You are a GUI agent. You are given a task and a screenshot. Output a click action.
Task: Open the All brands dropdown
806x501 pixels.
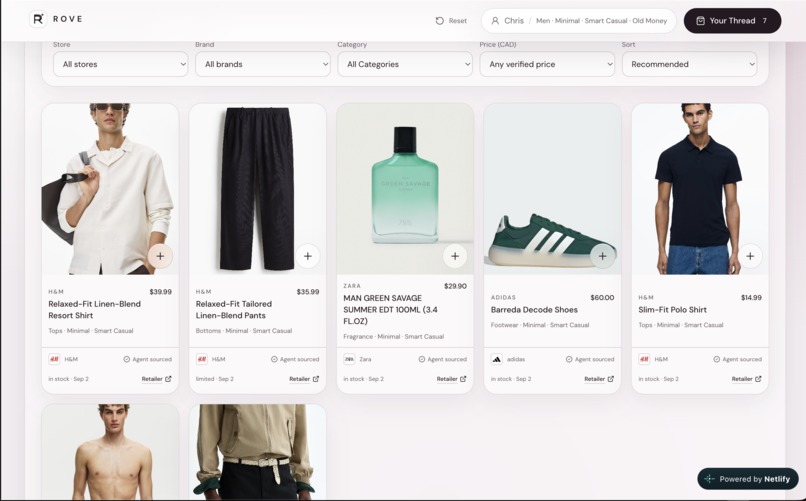pyautogui.click(x=263, y=64)
